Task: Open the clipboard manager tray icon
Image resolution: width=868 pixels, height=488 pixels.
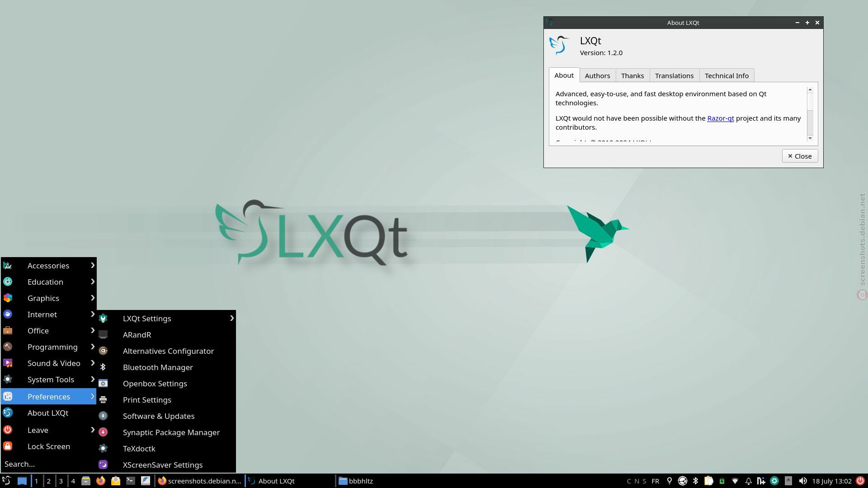Action: (709, 481)
